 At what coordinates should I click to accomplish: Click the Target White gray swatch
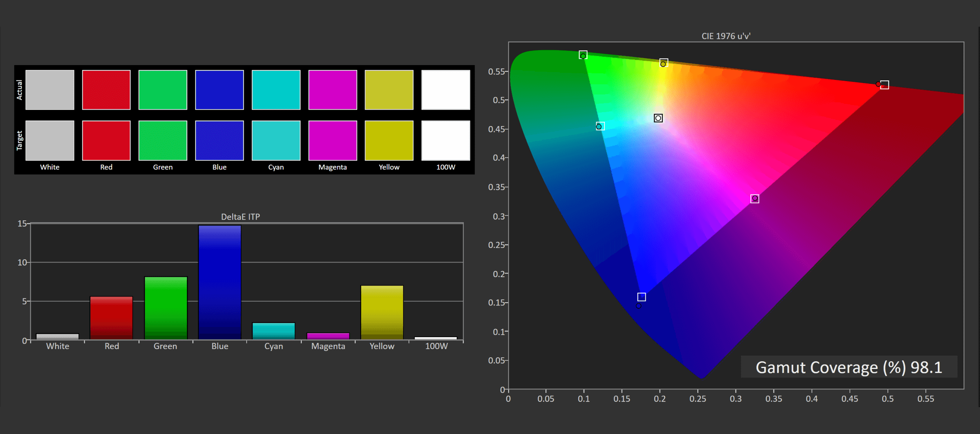click(x=50, y=140)
